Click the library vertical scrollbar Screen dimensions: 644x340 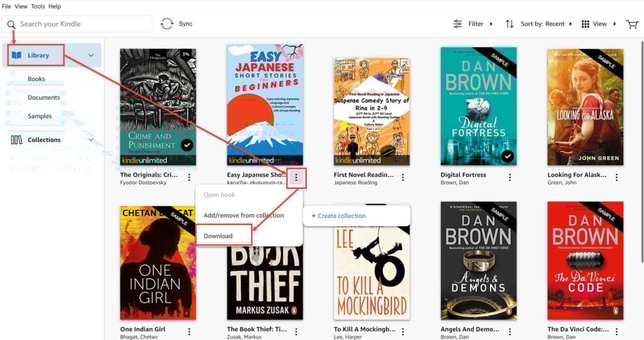coord(642,152)
